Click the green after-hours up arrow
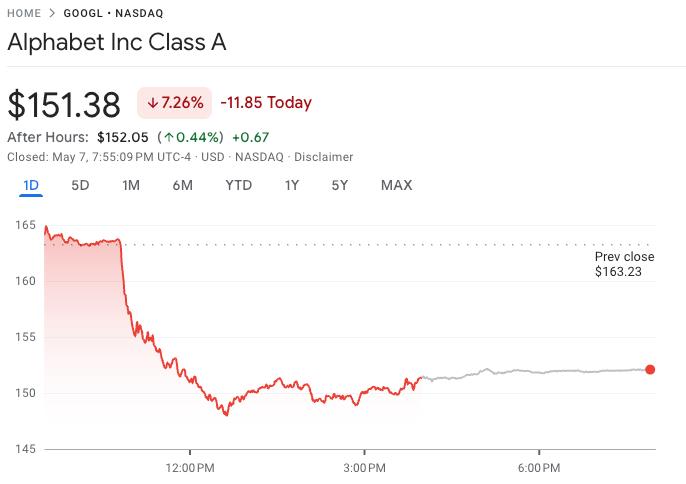686x484 pixels. coord(169,137)
